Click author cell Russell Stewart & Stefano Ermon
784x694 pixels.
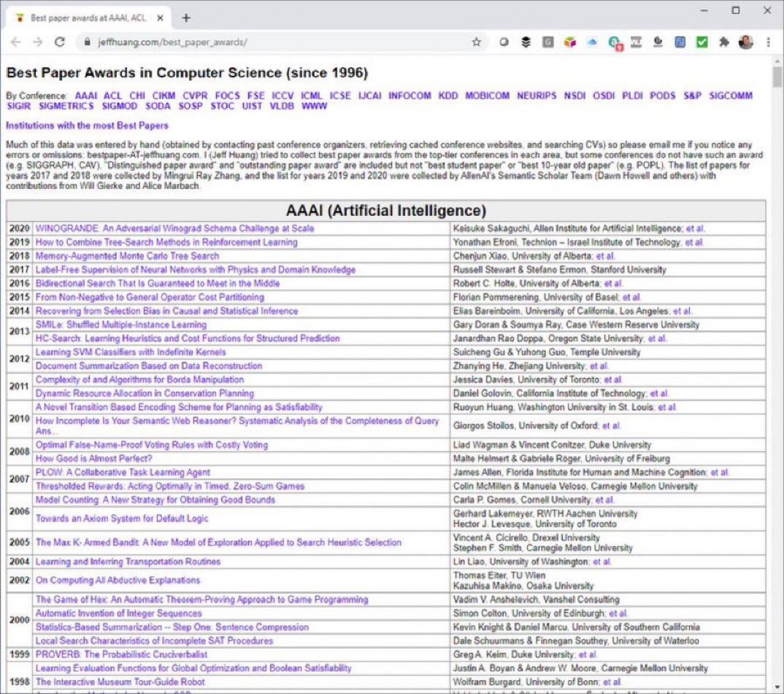[x=607, y=269]
